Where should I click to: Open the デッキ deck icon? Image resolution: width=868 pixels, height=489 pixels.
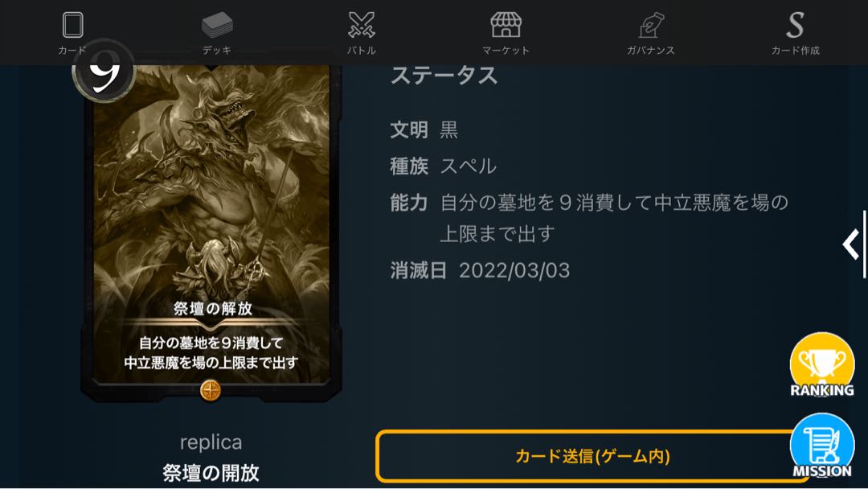point(217,25)
